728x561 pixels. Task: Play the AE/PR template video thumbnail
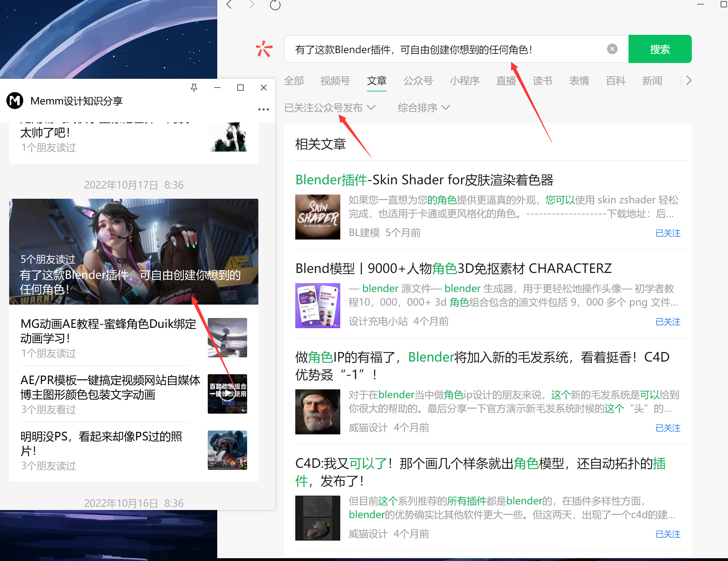coord(227,393)
